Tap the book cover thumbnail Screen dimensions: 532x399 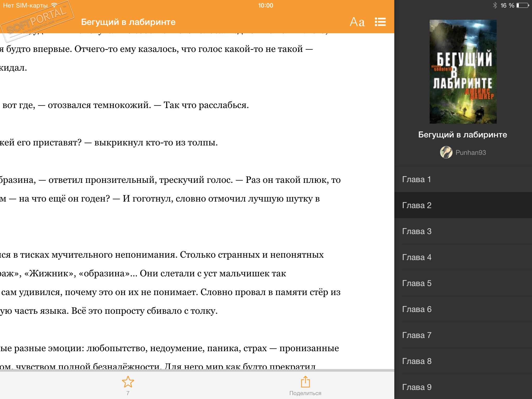click(x=463, y=72)
